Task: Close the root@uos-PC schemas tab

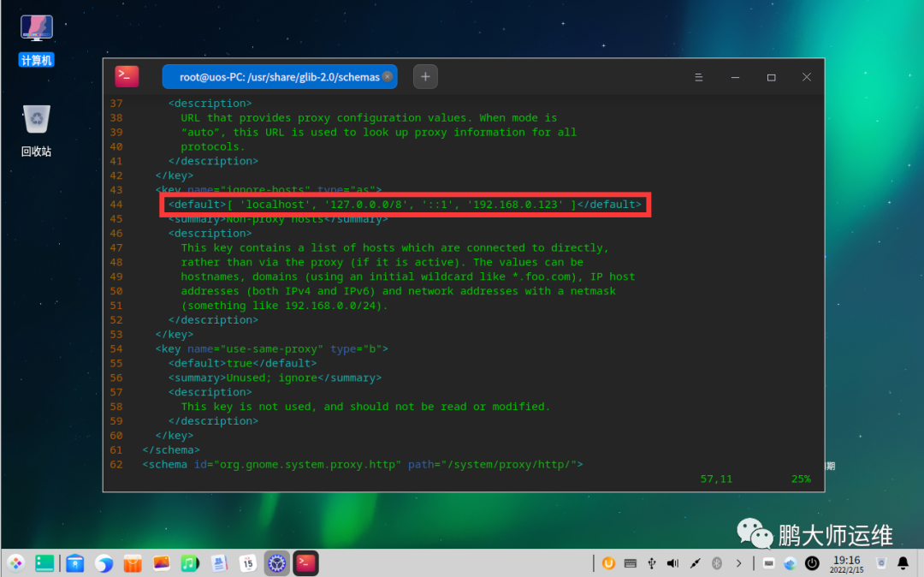Action: pyautogui.click(x=388, y=77)
